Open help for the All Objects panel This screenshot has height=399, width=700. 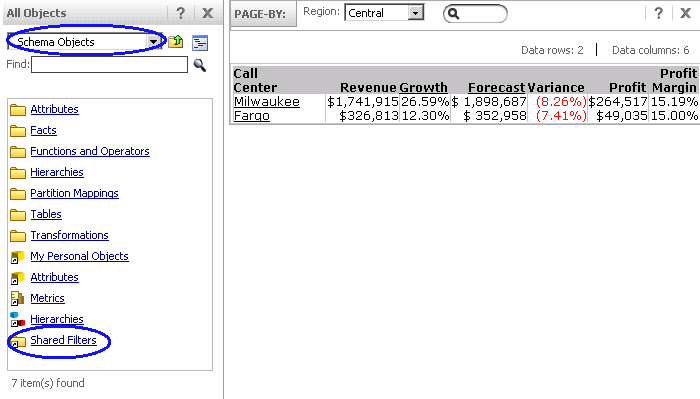pos(180,13)
